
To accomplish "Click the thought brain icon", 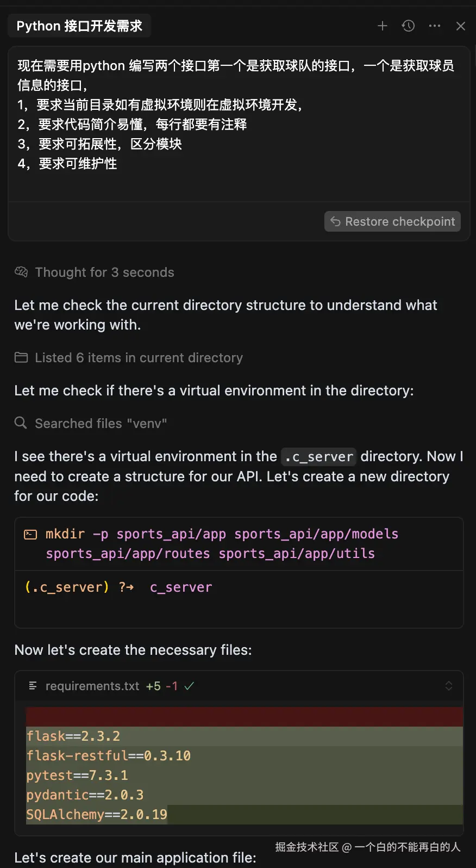I will 21,272.
